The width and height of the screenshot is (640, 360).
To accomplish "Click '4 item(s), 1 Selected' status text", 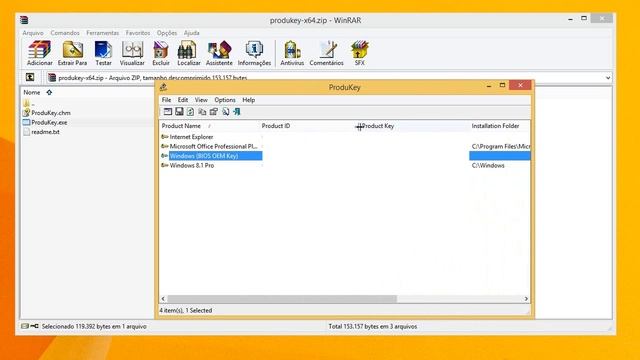I will coord(186,310).
